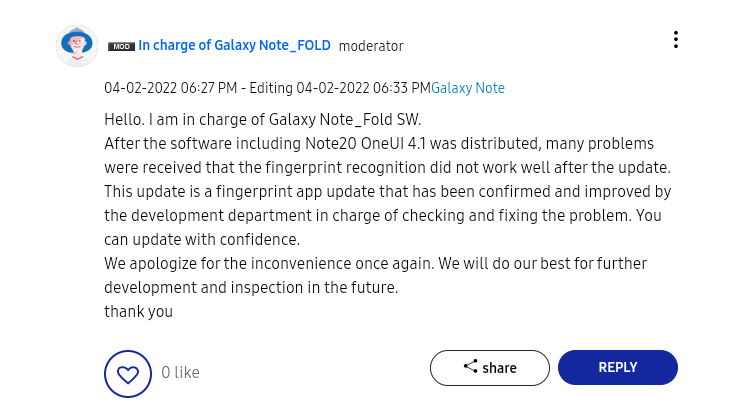The width and height of the screenshot is (738, 418).
Task: Click the 'were received that the fingerprint' line
Action: [x=387, y=167]
